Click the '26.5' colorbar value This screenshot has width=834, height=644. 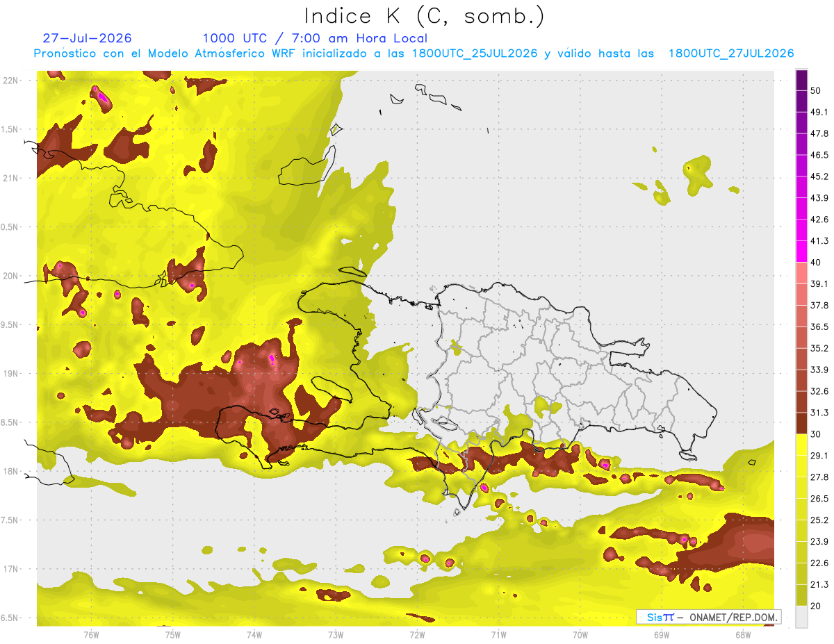pos(820,499)
